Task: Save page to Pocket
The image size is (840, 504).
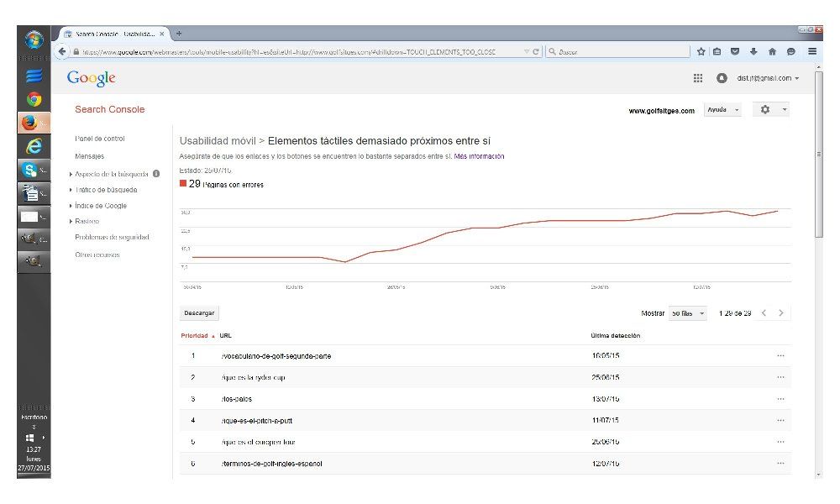Action: (735, 51)
